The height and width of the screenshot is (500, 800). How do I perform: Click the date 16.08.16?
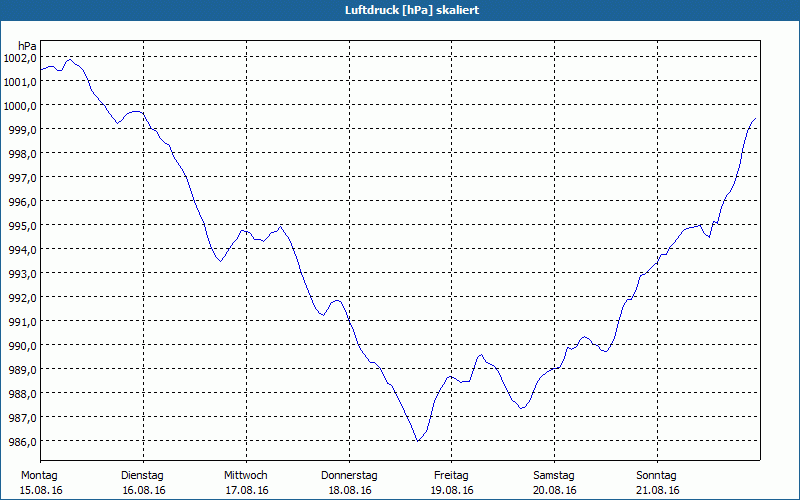coord(144,490)
